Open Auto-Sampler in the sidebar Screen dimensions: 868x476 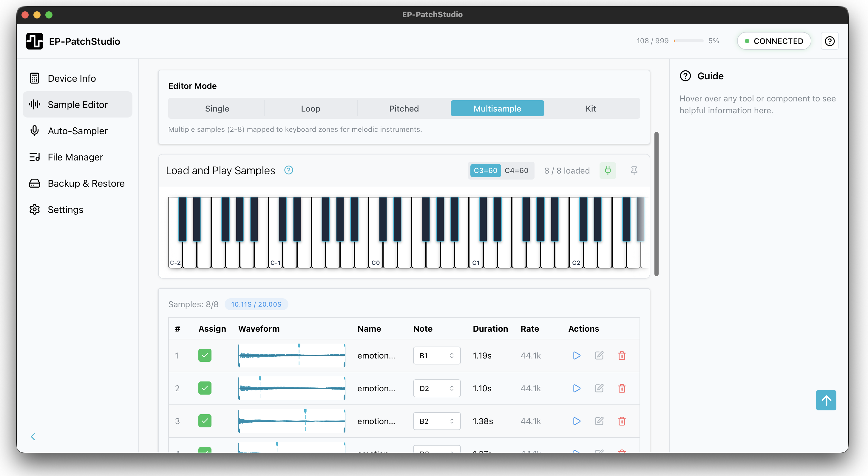point(78,131)
